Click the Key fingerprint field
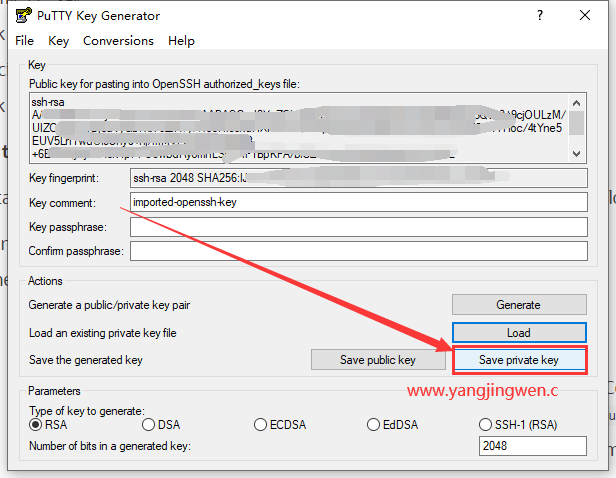The image size is (616, 478). click(359, 178)
